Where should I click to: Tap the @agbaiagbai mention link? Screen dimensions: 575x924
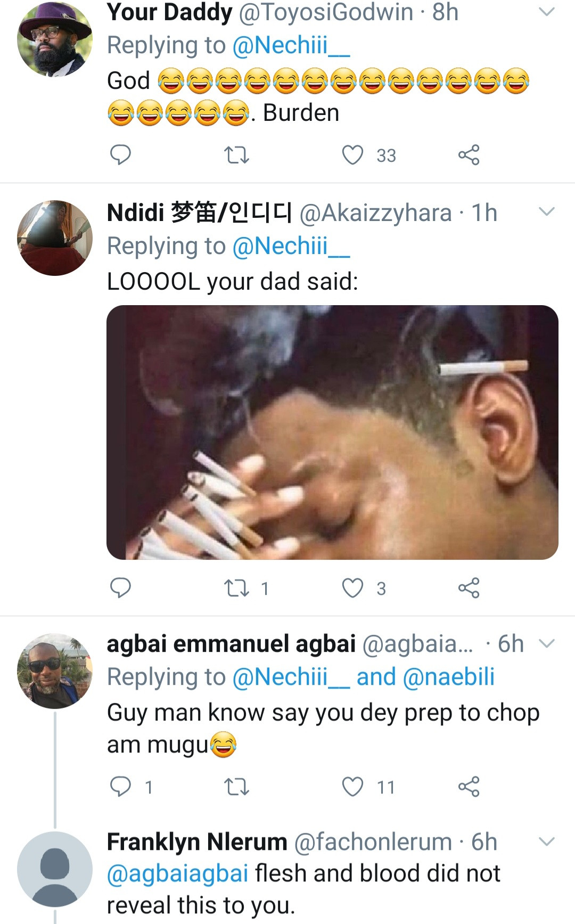tap(178, 873)
